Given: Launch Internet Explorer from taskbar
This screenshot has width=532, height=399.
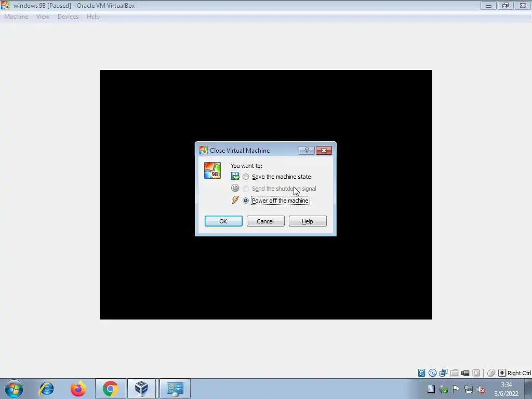Looking at the screenshot, I should (46, 389).
